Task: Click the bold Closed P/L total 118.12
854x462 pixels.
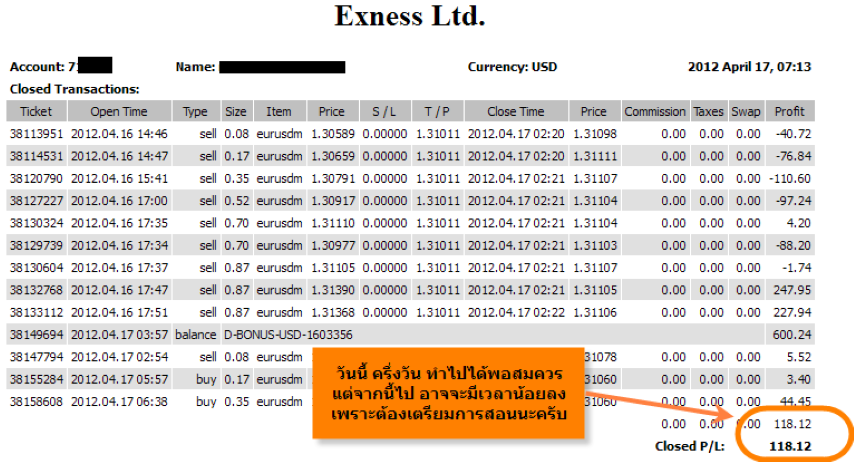Action: point(790,447)
